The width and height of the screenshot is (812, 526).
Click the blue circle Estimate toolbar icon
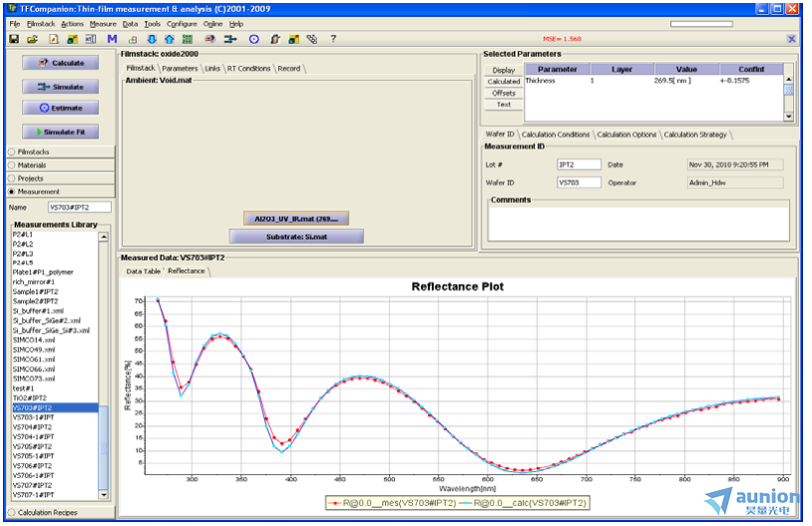tap(253, 39)
